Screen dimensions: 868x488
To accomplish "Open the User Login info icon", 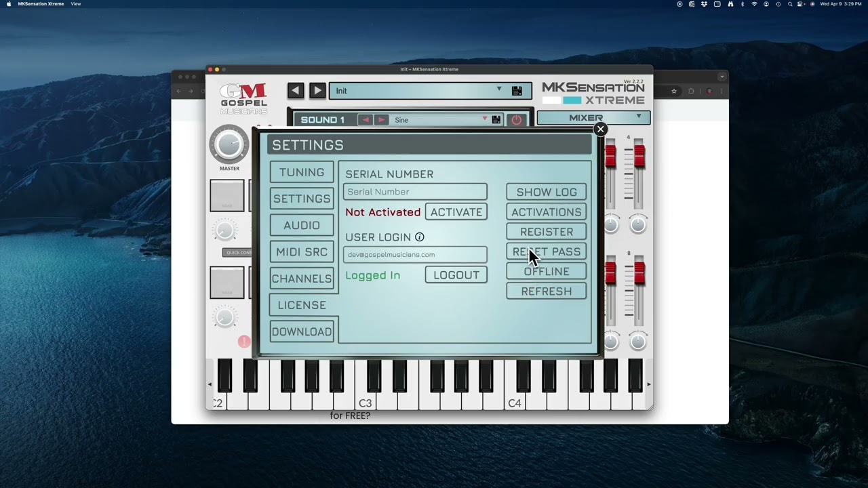I will tap(420, 237).
